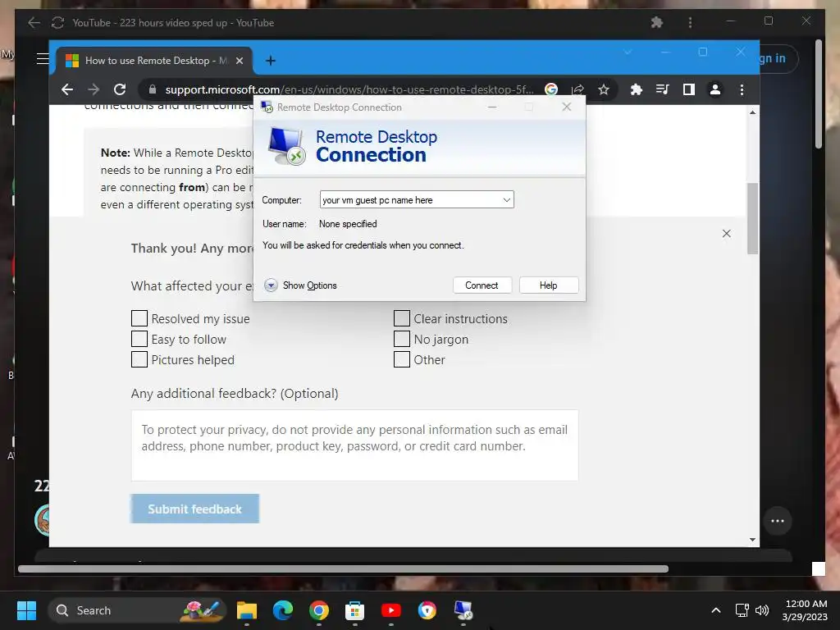Open Chrome extensions puzzle icon
The image size is (840, 630).
pyautogui.click(x=636, y=89)
